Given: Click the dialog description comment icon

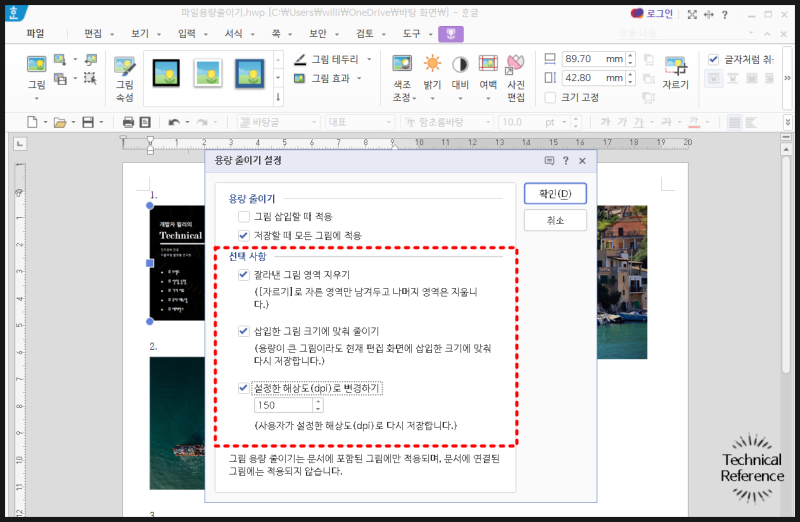Looking at the screenshot, I should coord(549,161).
